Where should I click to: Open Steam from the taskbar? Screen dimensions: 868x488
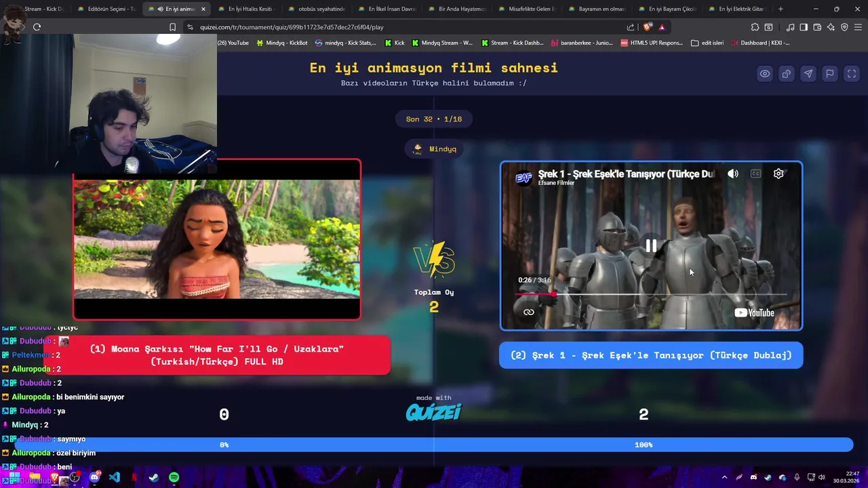(154, 477)
